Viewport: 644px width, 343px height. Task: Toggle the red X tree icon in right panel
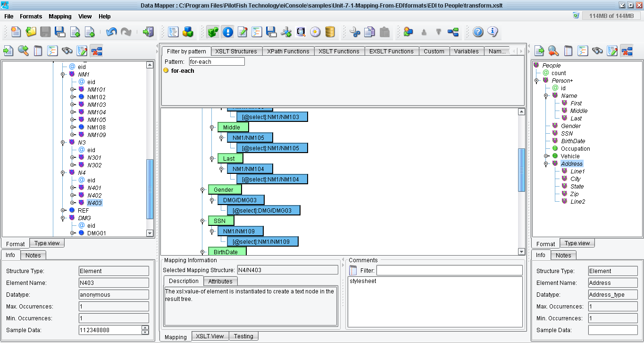coord(627,51)
